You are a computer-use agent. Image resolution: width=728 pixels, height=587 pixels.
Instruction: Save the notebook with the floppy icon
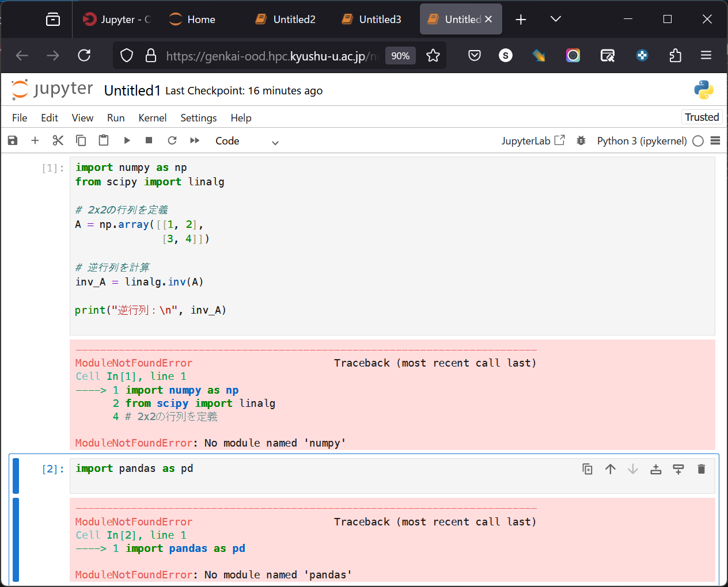point(13,140)
